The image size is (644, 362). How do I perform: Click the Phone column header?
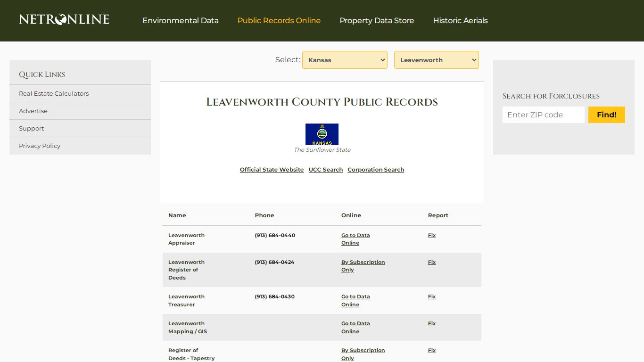pos(264,215)
